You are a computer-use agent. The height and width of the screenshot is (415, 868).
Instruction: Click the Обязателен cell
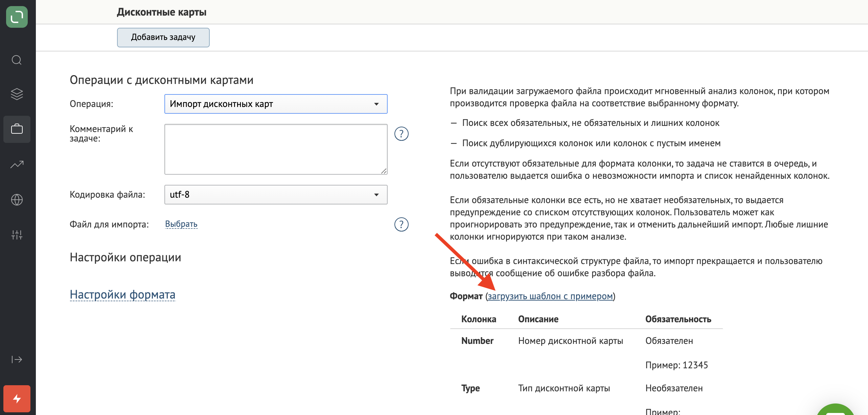click(x=669, y=341)
